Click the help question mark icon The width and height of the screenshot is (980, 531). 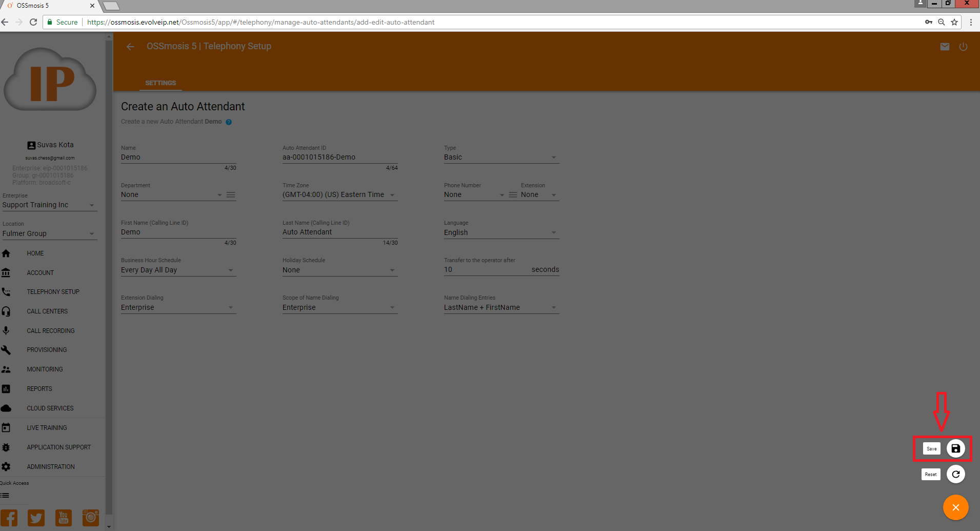[x=229, y=122]
